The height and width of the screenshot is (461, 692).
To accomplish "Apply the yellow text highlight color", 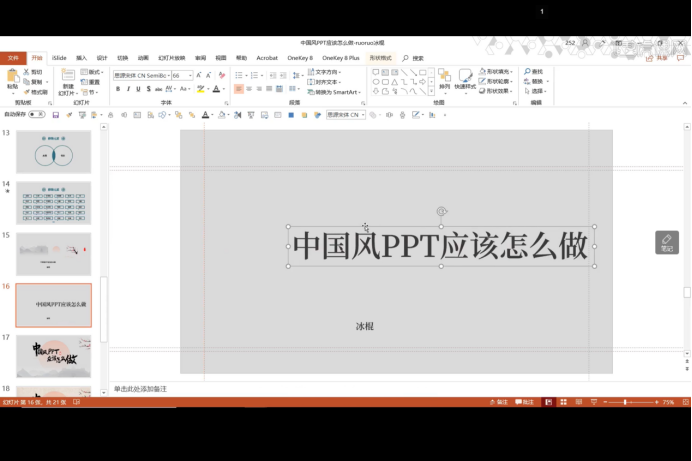I will point(200,89).
